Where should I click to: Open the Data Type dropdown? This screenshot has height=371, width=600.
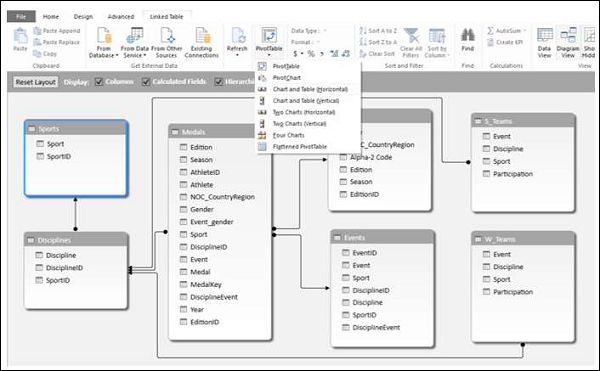point(324,31)
